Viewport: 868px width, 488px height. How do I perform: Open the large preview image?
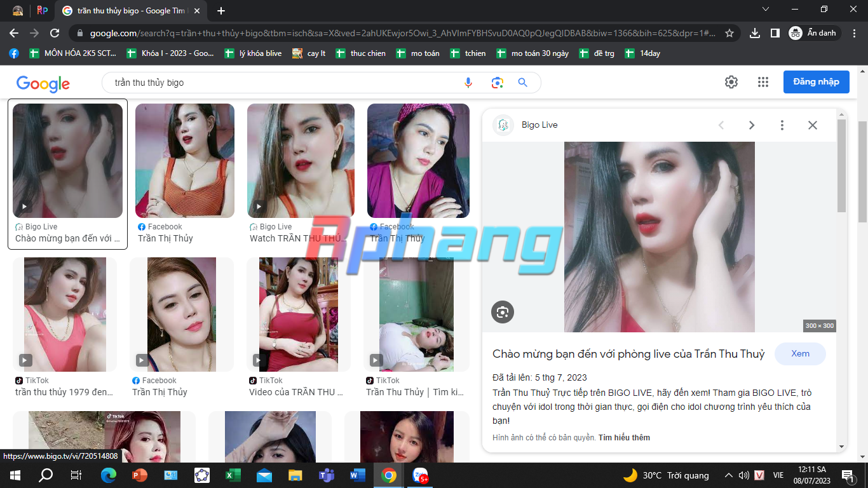[x=660, y=237]
